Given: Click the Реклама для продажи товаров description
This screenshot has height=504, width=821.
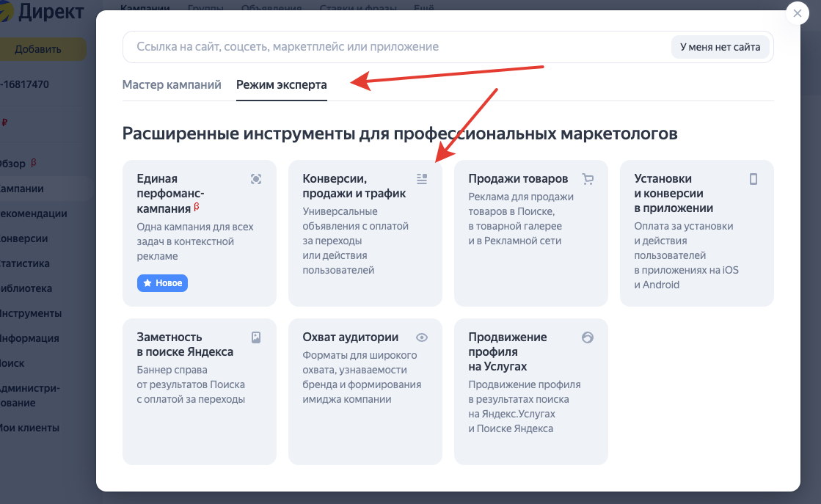Looking at the screenshot, I should click(x=521, y=219).
